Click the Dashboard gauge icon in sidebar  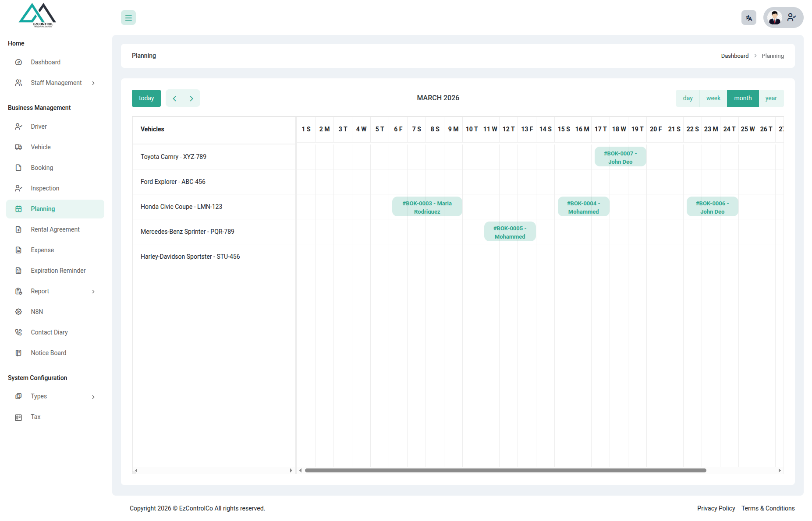[x=18, y=62]
